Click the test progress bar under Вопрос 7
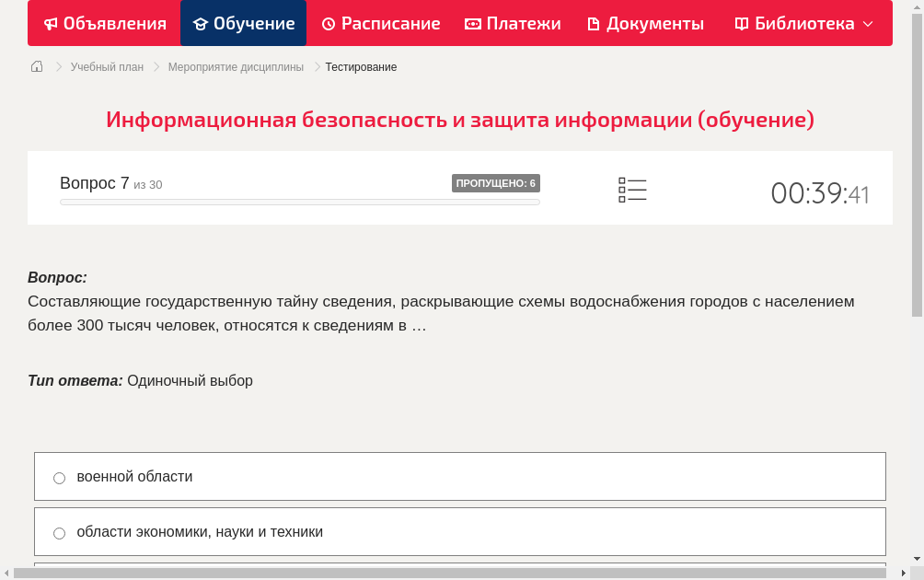The image size is (924, 580). tap(299, 202)
